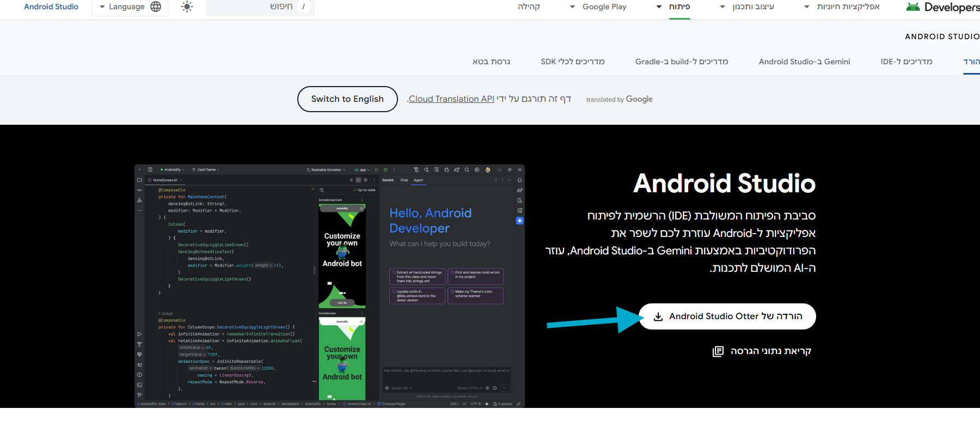Go to the Gemini ב-Android Studio tab
The width and height of the screenshot is (980, 433).
tap(804, 62)
